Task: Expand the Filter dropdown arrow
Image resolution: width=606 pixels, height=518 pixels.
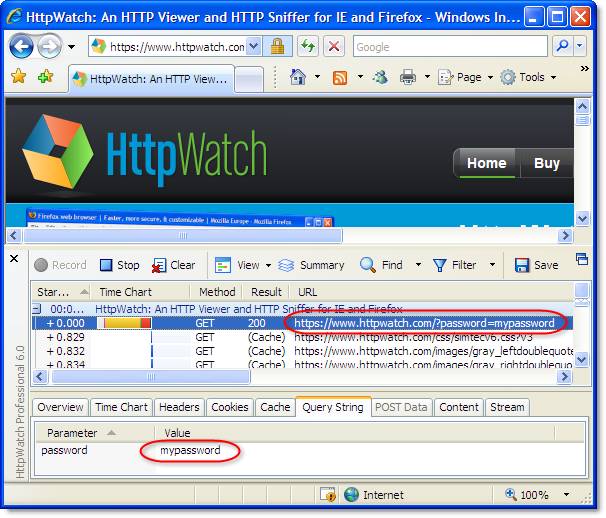Action: click(x=492, y=265)
